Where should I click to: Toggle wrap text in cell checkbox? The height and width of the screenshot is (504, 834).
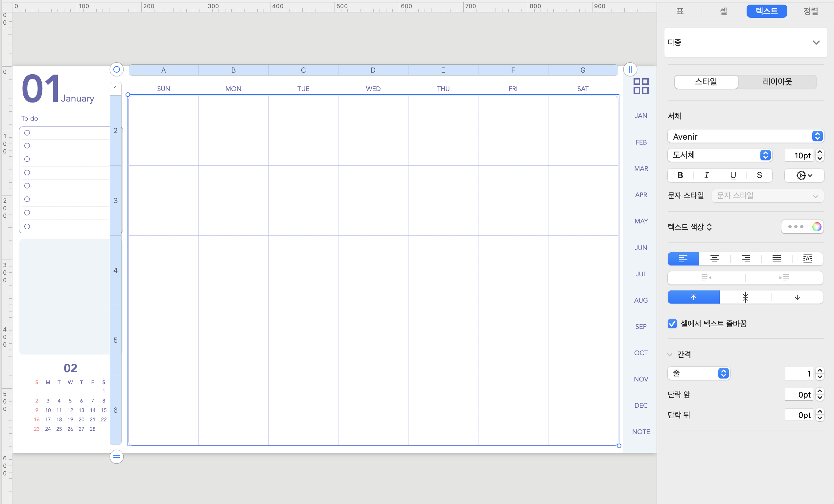(x=672, y=324)
